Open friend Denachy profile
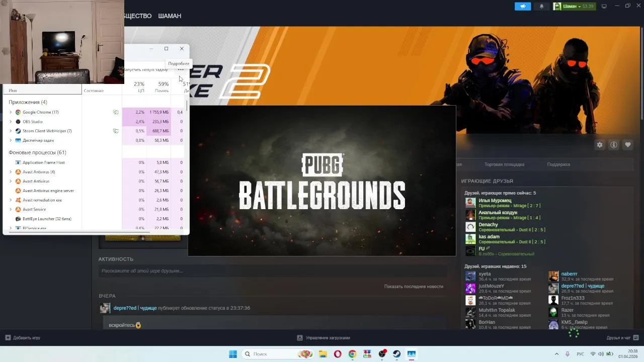 (488, 225)
